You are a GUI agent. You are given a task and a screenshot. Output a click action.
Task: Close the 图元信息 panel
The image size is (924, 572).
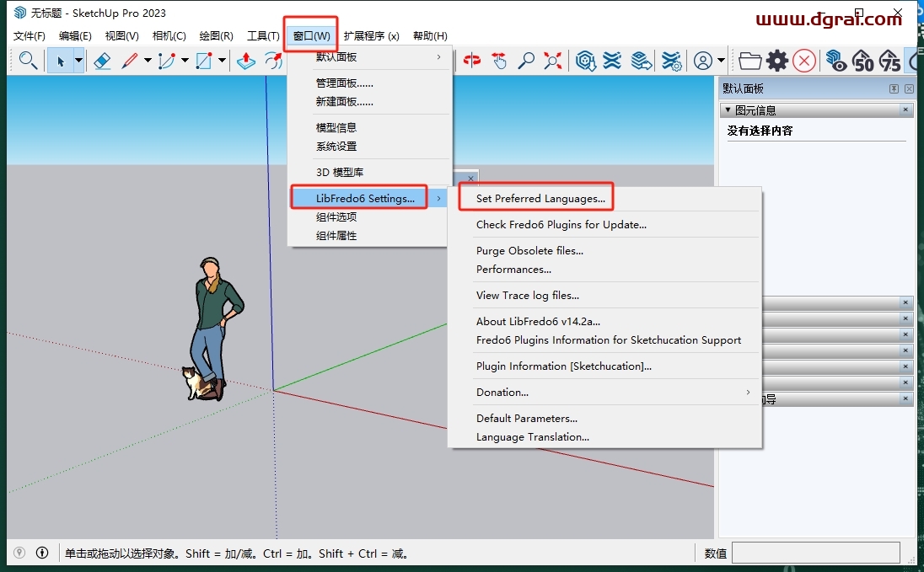905,110
